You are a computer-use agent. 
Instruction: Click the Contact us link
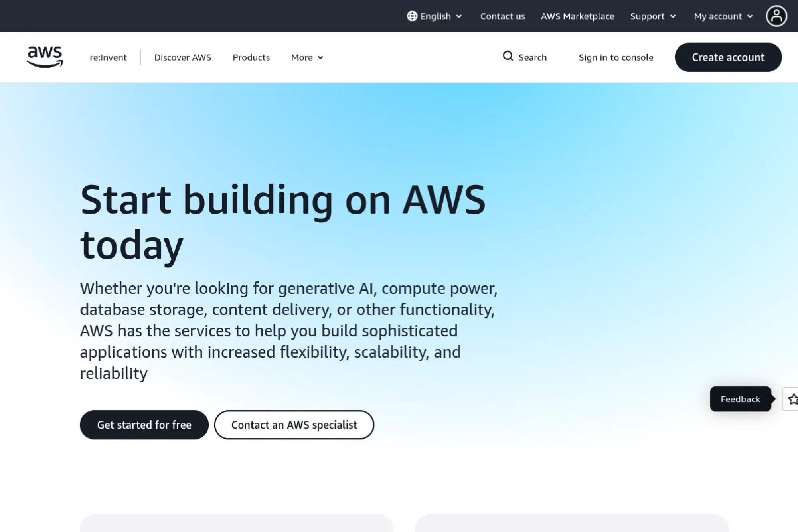502,16
